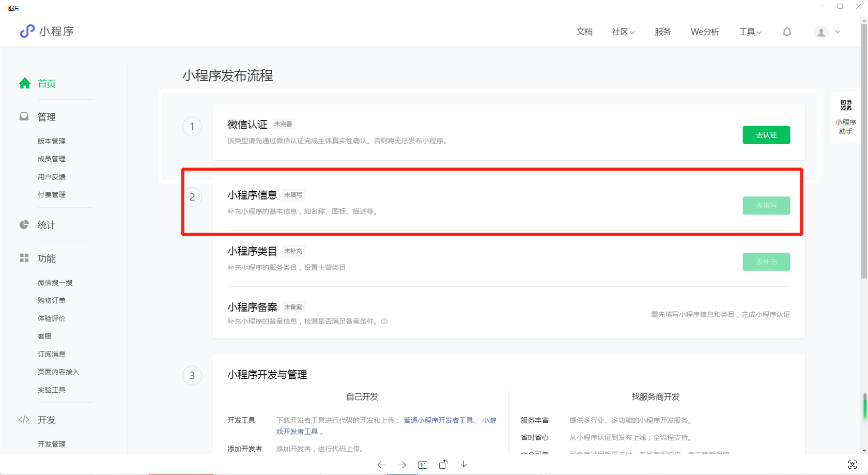Screen dimensions: 868x475
Task: Open the account dropdown arrow next to the avatar
Action: pyautogui.click(x=838, y=32)
